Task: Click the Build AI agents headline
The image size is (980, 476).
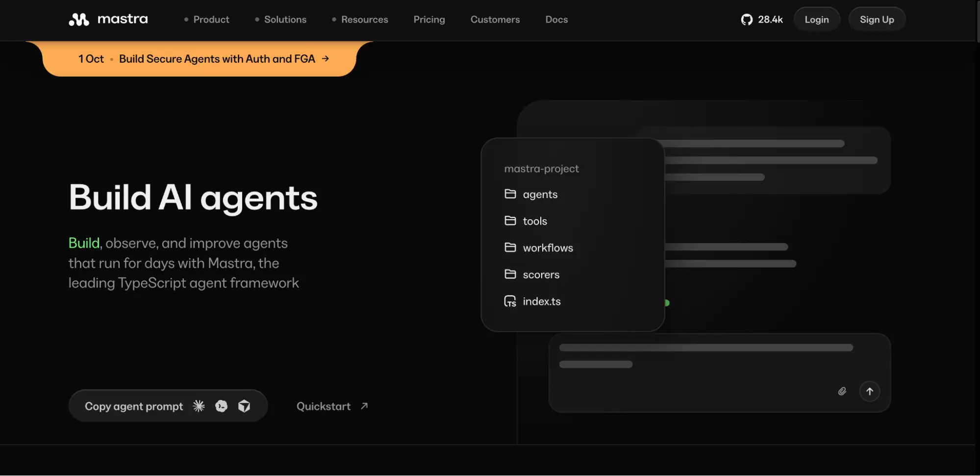Action: click(x=193, y=198)
